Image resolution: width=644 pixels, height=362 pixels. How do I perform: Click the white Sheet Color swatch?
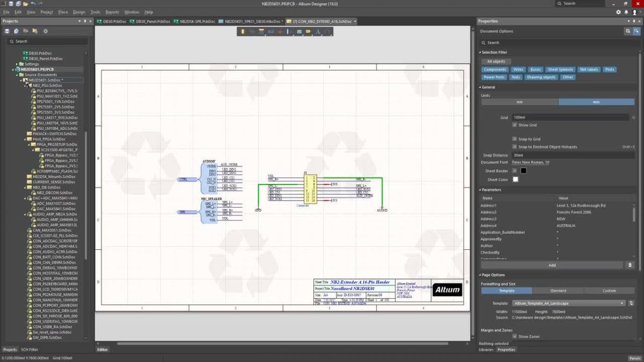coord(515,180)
